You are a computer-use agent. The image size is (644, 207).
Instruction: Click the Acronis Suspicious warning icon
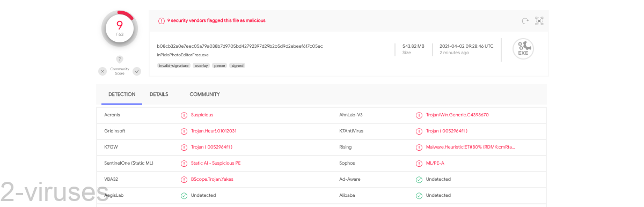point(184,115)
